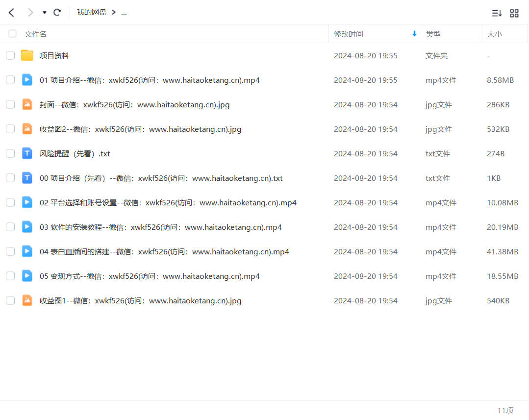This screenshot has width=529, height=420.
Task: Sort by 修改时间 column
Action: pyautogui.click(x=349, y=34)
